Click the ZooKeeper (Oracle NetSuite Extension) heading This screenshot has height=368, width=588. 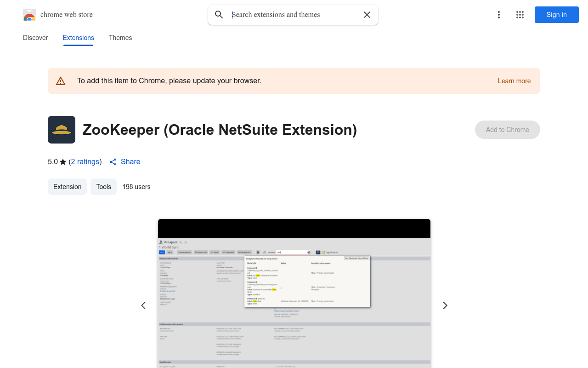tap(220, 130)
